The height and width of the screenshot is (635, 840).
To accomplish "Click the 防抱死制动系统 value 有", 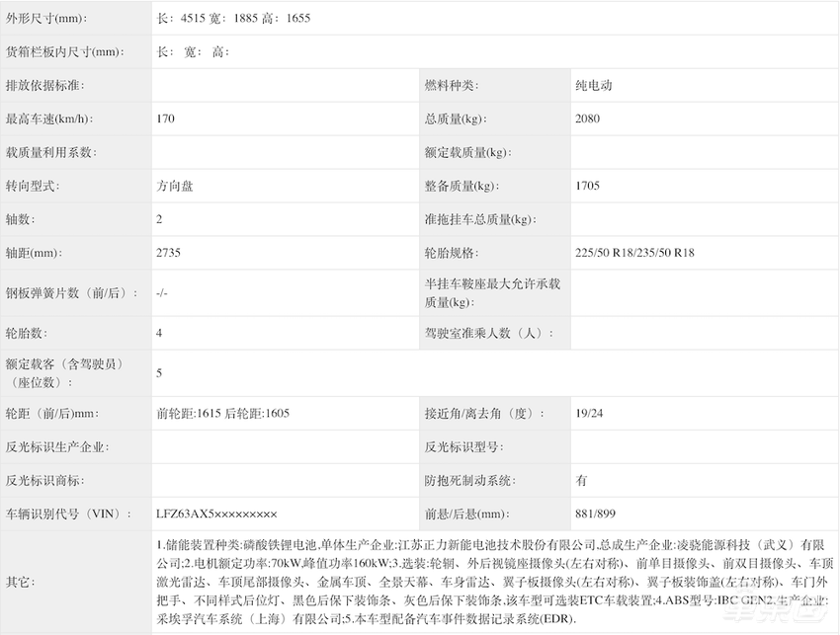I will tap(580, 481).
